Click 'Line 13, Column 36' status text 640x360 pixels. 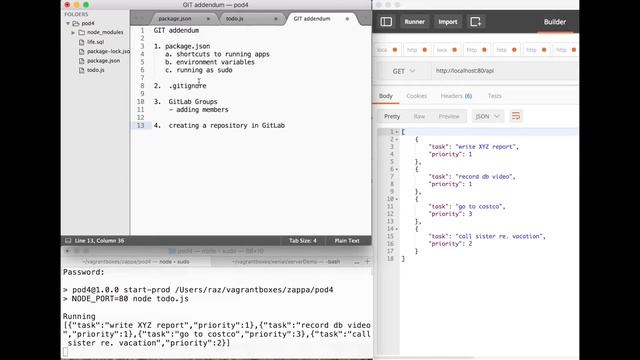point(99,240)
